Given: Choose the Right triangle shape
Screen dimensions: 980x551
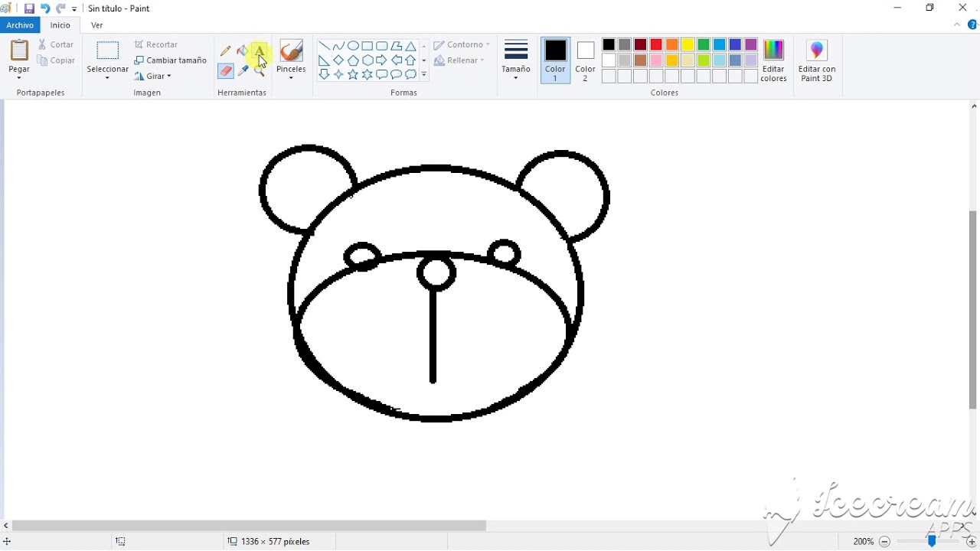Looking at the screenshot, I should (x=324, y=60).
